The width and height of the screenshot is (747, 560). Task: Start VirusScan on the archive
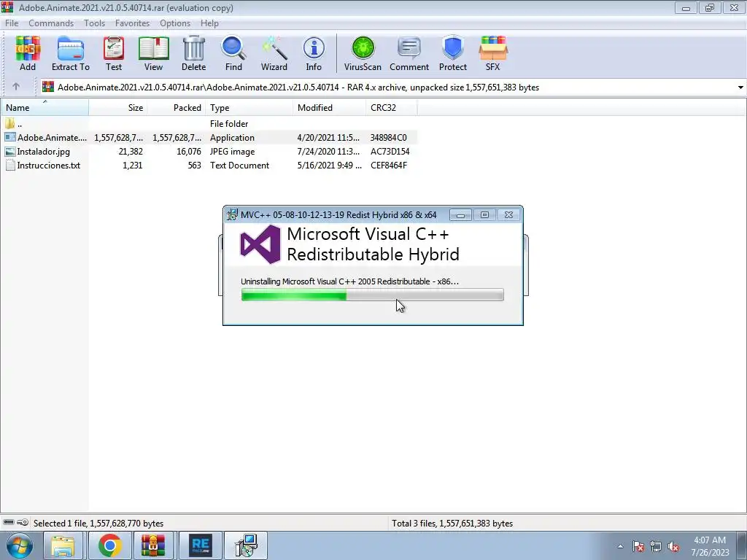[363, 53]
